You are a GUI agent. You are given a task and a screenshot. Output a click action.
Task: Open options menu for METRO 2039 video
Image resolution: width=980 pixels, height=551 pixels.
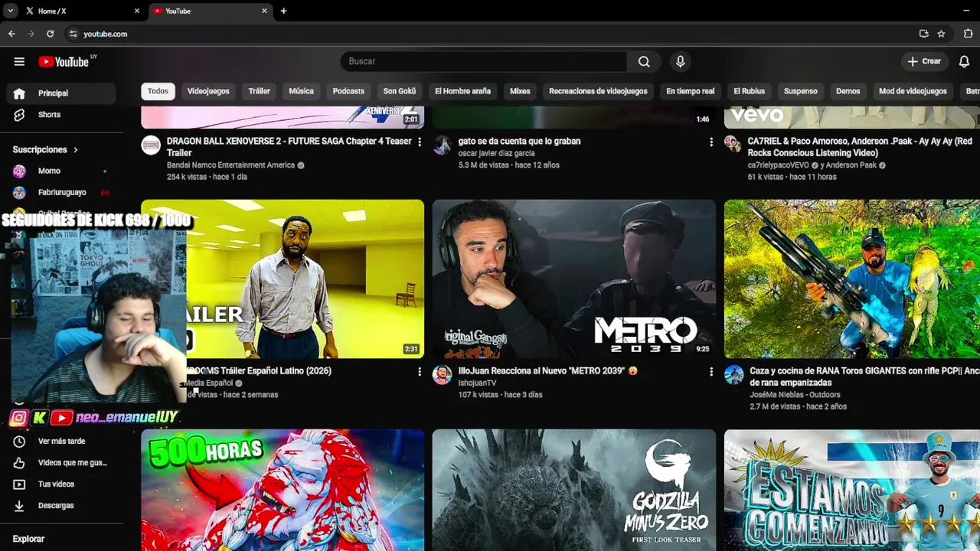[x=710, y=372]
